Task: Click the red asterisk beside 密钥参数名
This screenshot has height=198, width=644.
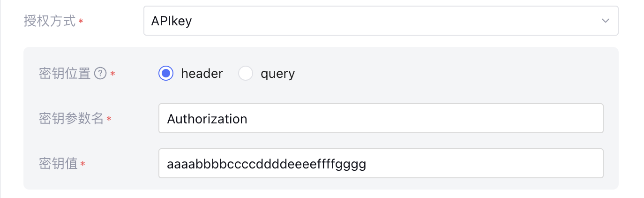Action: coord(109,120)
